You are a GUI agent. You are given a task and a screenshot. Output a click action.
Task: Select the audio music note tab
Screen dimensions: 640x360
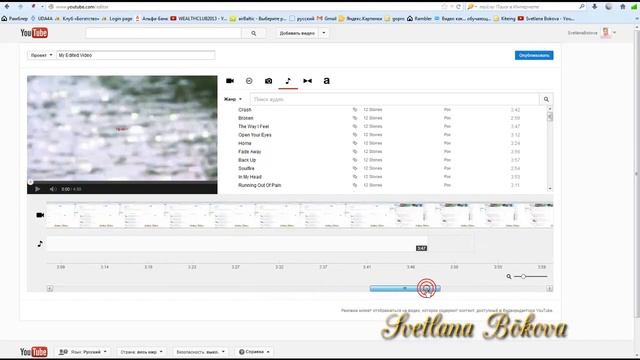288,81
